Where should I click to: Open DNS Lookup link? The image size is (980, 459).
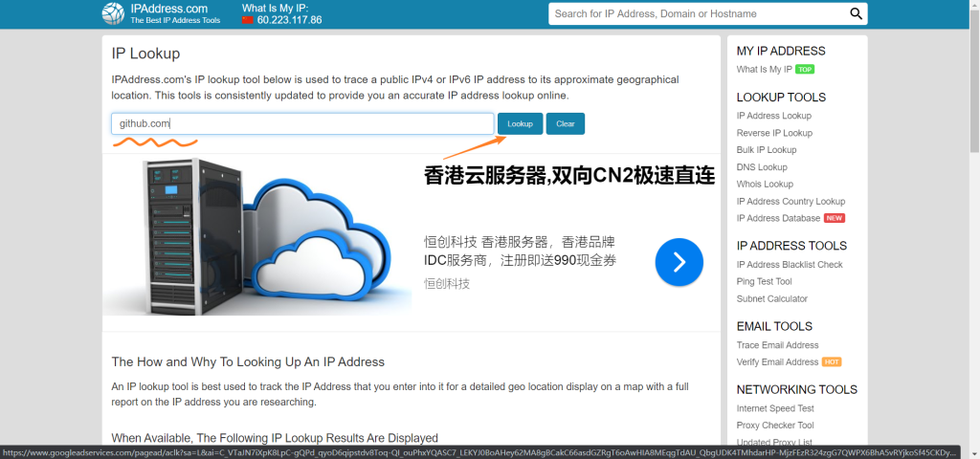click(x=762, y=167)
